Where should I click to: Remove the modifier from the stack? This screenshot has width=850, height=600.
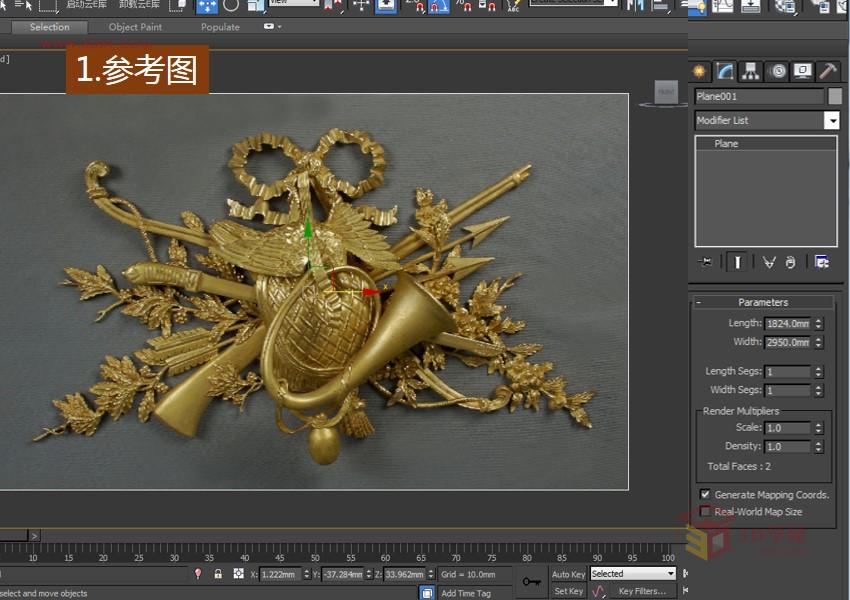(790, 261)
